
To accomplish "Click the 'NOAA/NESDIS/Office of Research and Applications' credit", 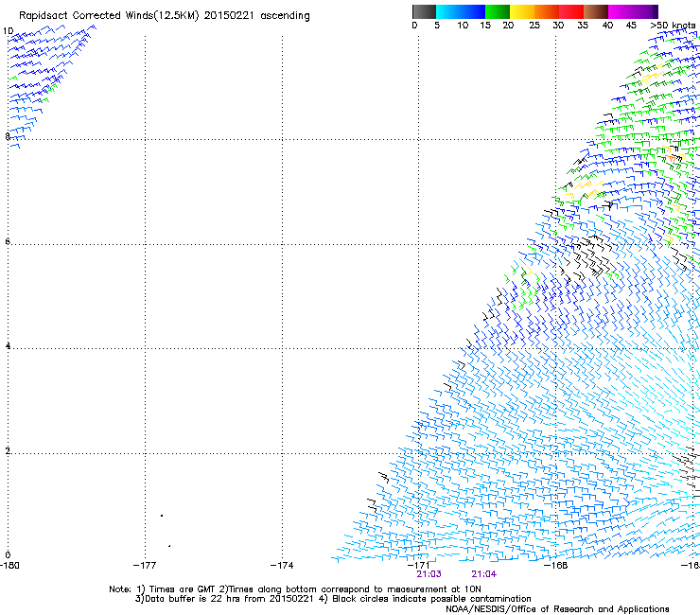I will (557, 609).
